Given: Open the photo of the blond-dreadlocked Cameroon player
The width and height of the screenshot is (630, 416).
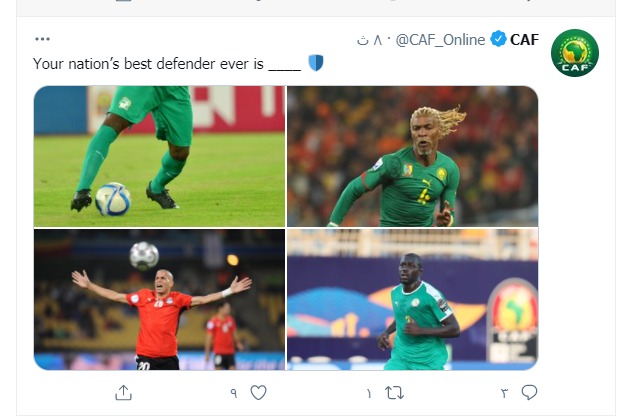Looking at the screenshot, I should [x=412, y=156].
